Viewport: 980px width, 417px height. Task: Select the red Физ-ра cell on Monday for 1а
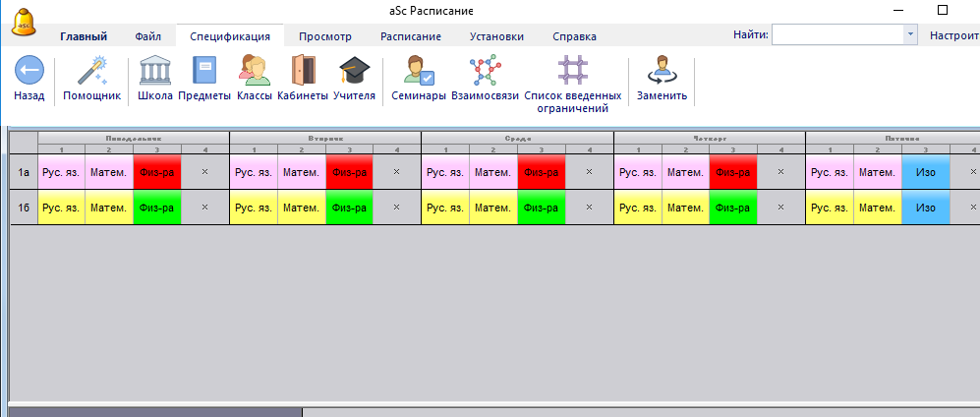[x=157, y=172]
